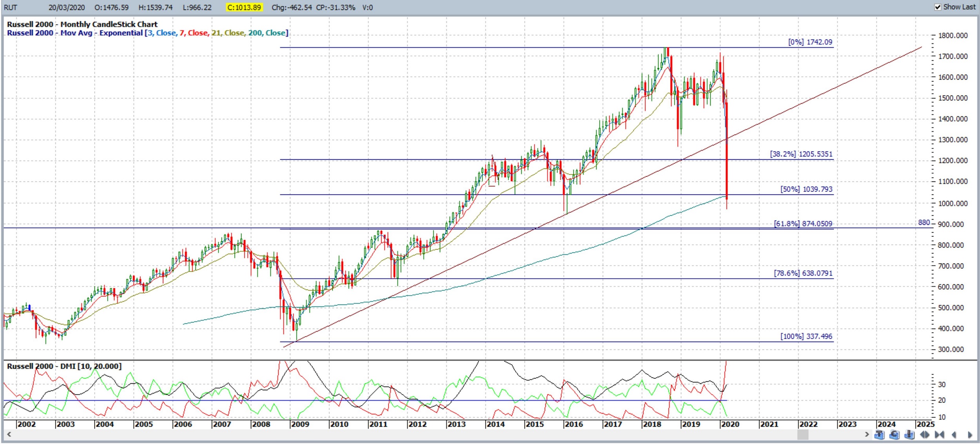Click the [78.6%] 638.0791 Fibonacci label
The height and width of the screenshot is (444, 980).
(803, 273)
